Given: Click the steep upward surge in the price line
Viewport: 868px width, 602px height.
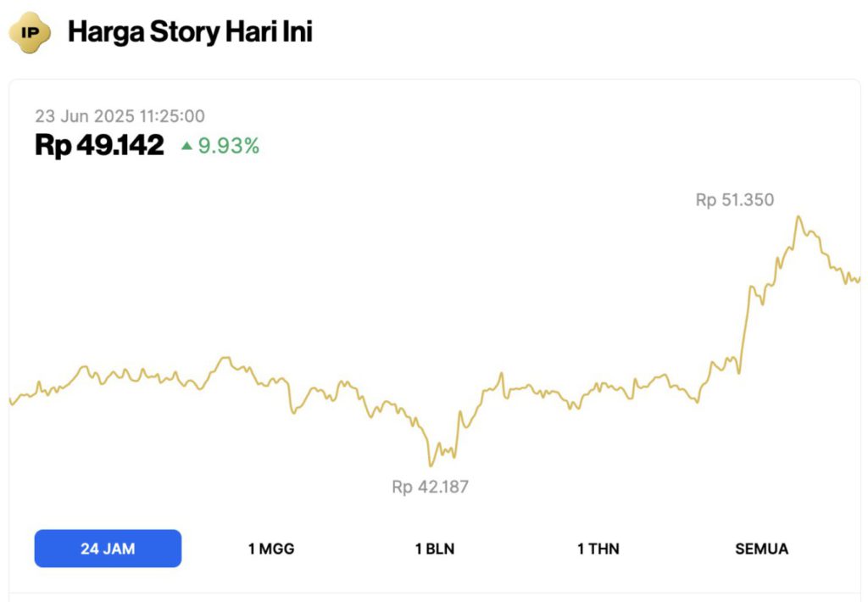Looking at the screenshot, I should 744,331.
